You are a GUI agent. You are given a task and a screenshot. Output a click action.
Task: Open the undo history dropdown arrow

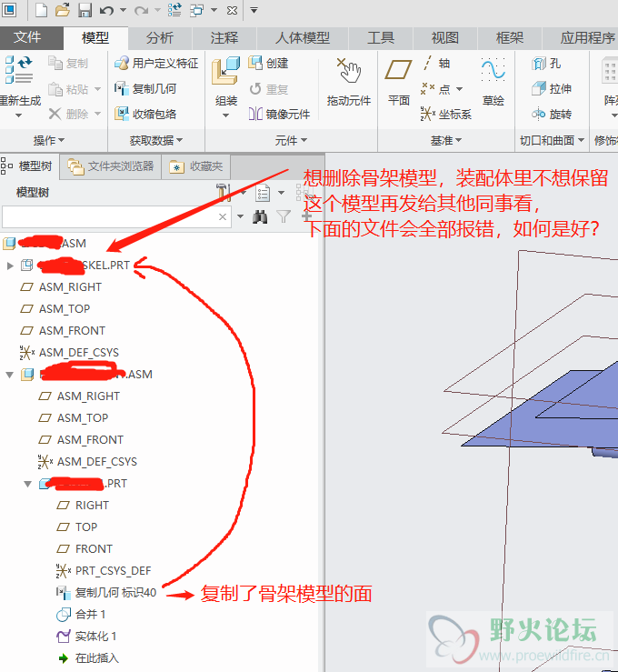(123, 10)
